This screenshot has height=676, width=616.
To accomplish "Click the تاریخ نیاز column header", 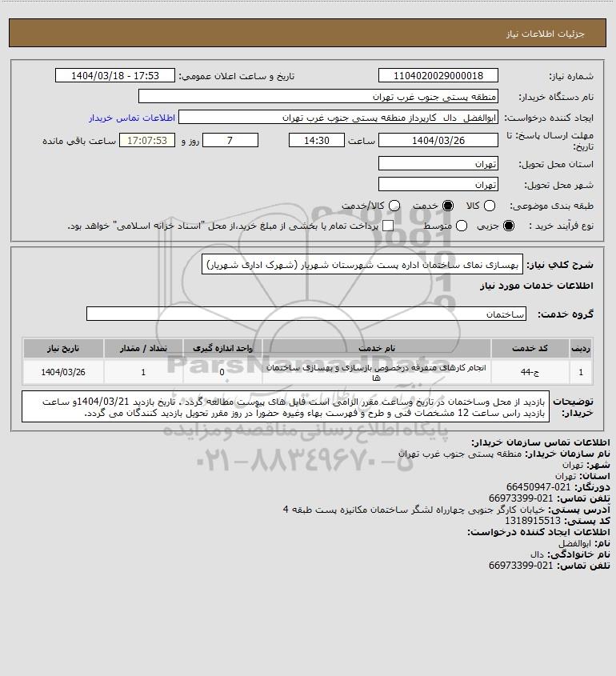I will (63, 348).
